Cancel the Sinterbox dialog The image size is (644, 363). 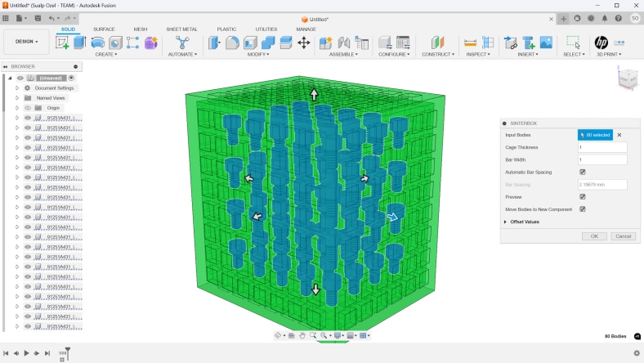pyautogui.click(x=623, y=236)
